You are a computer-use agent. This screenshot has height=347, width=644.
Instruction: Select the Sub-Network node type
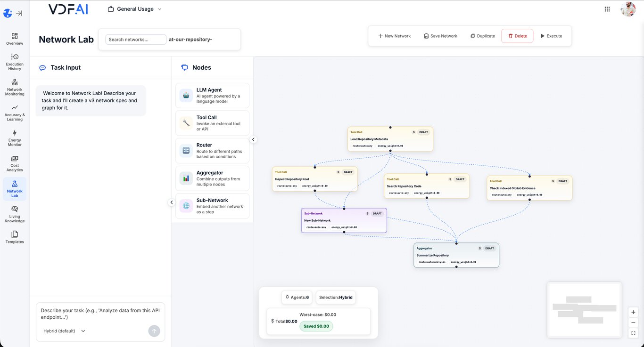pos(212,206)
